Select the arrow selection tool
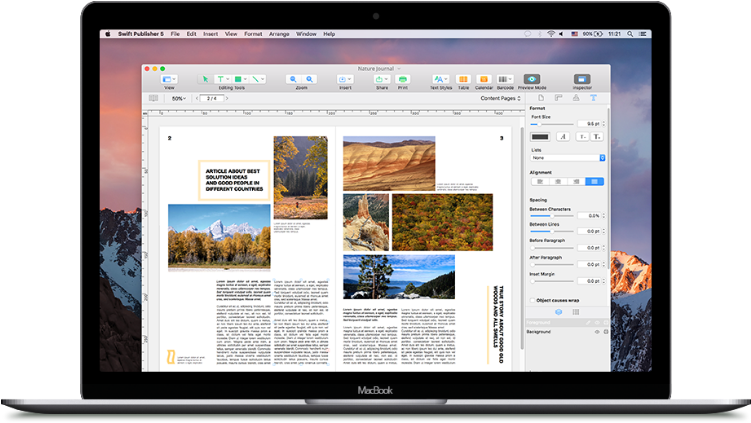Viewport: 751px width, 423px height. click(203, 78)
